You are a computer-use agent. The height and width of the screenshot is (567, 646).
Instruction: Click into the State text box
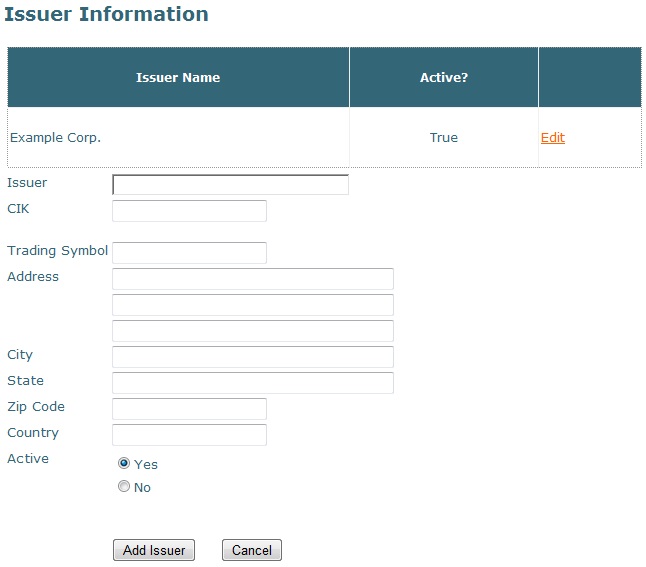(x=252, y=383)
